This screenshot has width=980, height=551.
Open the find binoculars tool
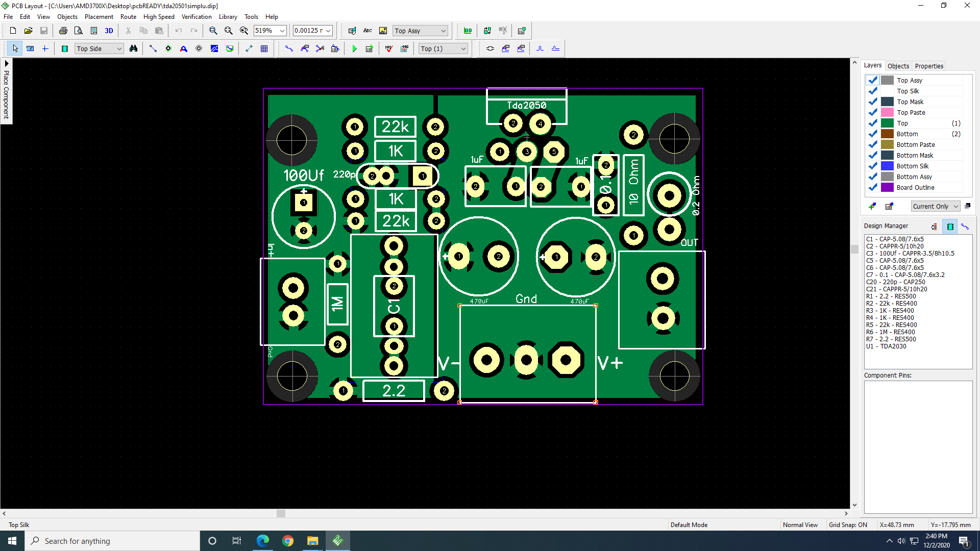tap(134, 48)
